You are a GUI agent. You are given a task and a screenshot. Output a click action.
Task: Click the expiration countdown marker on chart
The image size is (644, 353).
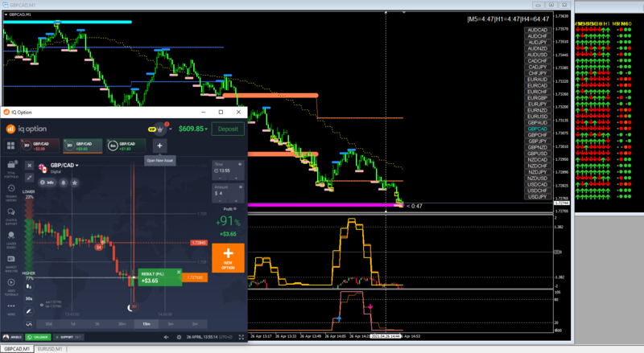point(132,306)
